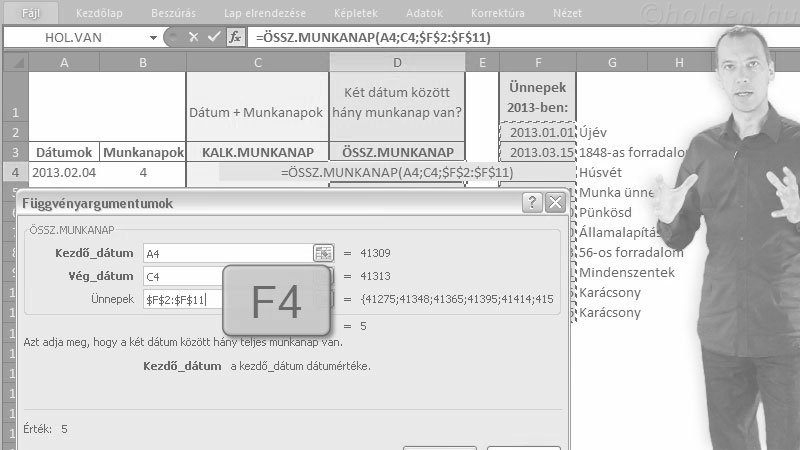Switch to the Kezdőlap ribbon tab

point(99,13)
